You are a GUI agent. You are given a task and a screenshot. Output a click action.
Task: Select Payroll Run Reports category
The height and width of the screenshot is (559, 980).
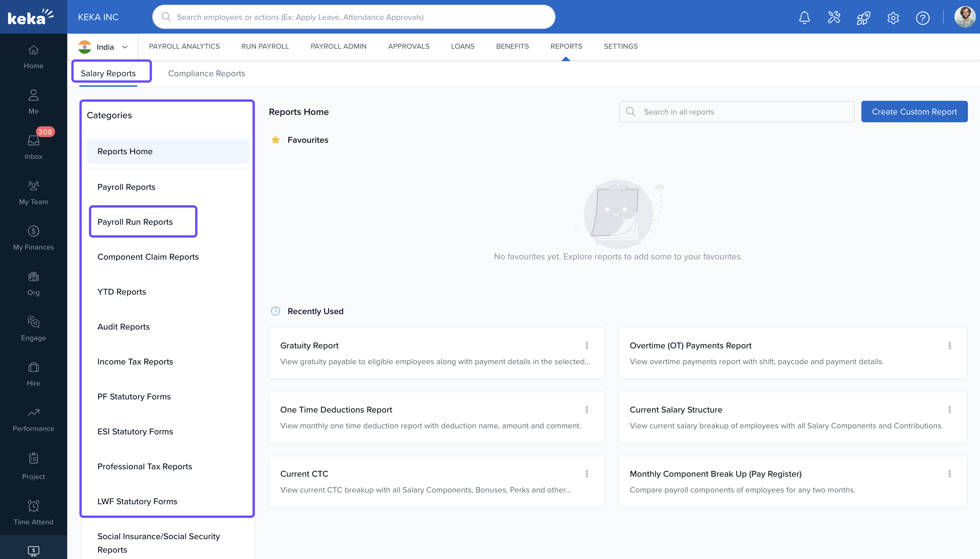135,222
